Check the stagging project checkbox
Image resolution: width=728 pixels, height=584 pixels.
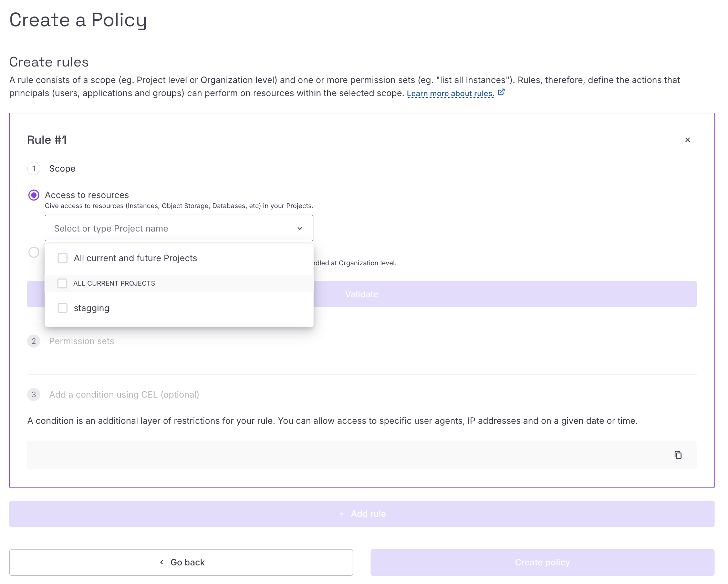tap(63, 308)
